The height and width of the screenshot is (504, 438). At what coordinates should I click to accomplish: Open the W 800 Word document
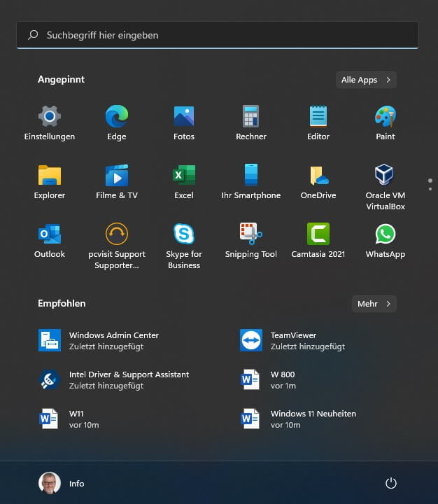(x=268, y=379)
